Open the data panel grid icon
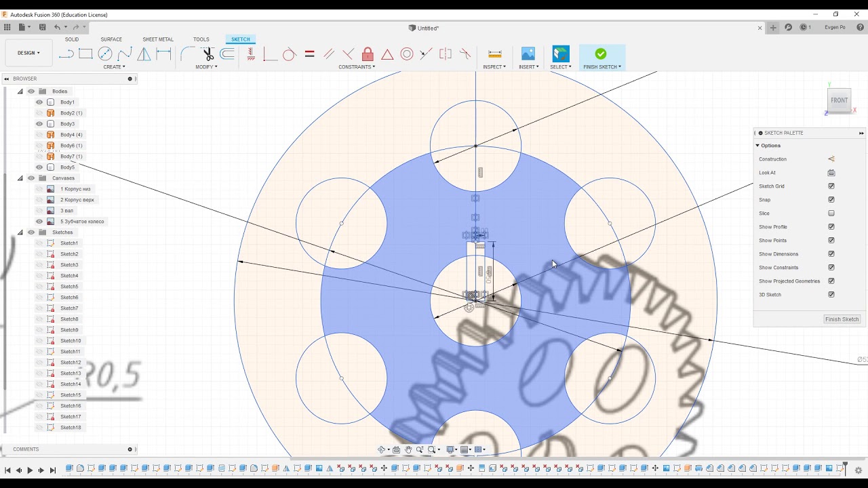This screenshot has width=868, height=488. (7, 28)
